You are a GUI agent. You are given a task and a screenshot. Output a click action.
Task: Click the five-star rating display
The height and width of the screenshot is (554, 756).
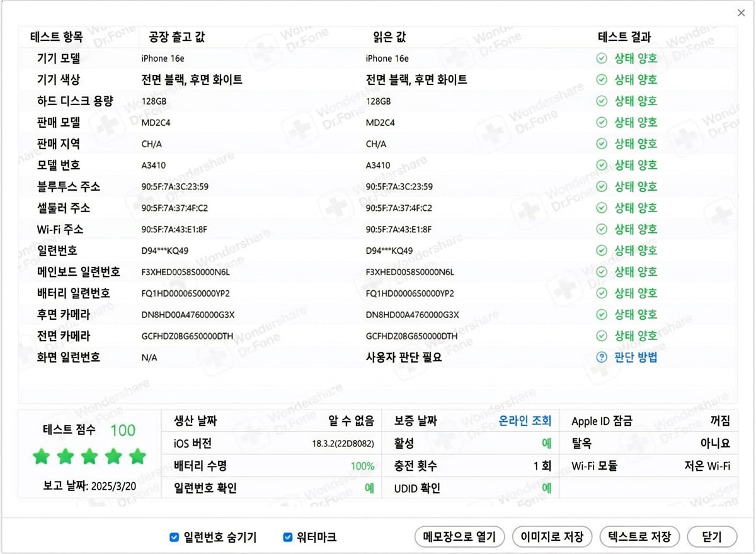(x=89, y=456)
